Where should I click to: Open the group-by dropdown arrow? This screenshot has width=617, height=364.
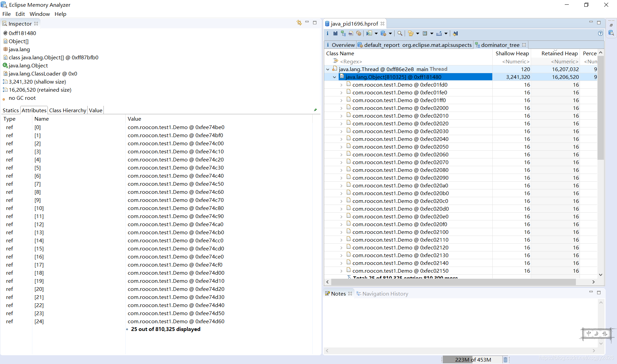pos(418,33)
